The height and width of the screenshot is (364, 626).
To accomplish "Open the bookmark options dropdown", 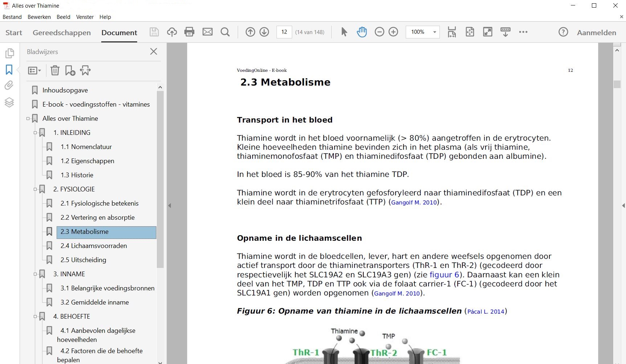I will tap(34, 70).
